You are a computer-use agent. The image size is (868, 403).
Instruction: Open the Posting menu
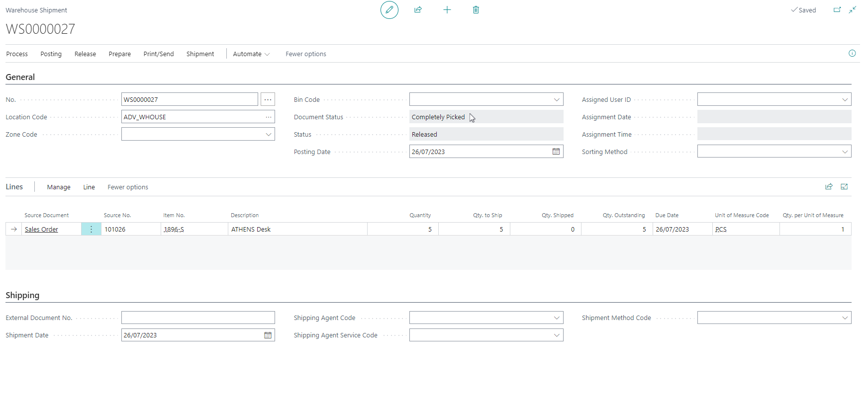(51, 54)
